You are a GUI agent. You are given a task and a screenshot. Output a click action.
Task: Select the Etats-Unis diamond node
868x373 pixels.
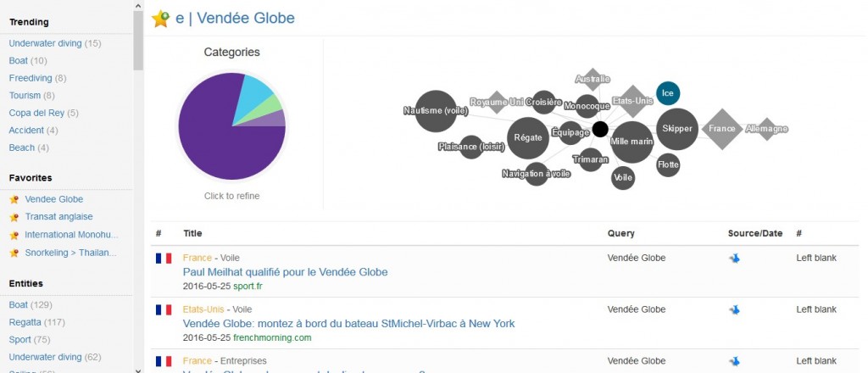(x=632, y=101)
